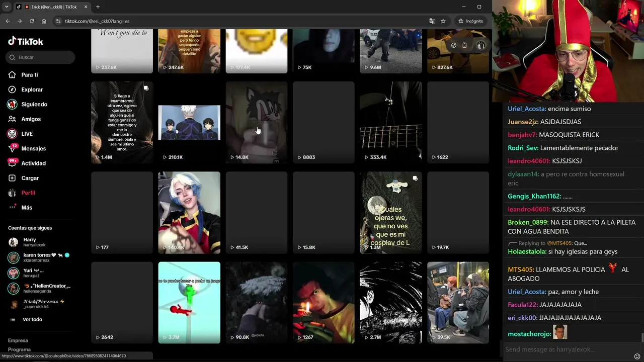Open Actividad notifications
The image size is (644, 362).
pyautogui.click(x=33, y=163)
